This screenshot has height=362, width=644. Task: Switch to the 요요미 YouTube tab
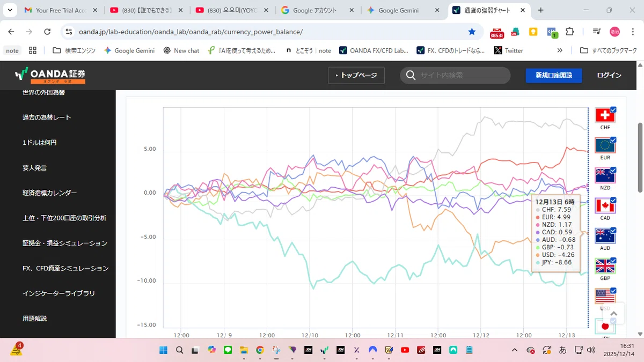pyautogui.click(x=232, y=10)
